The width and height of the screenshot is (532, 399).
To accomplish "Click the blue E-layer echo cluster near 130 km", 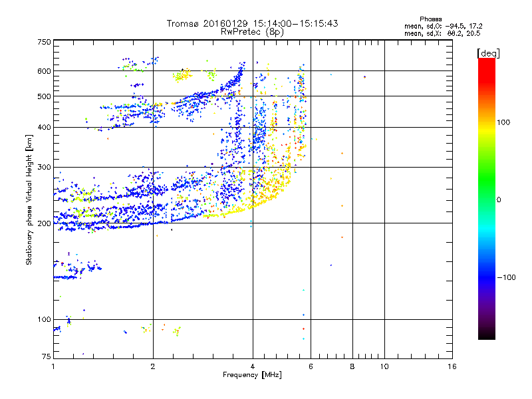I will coord(66,277).
